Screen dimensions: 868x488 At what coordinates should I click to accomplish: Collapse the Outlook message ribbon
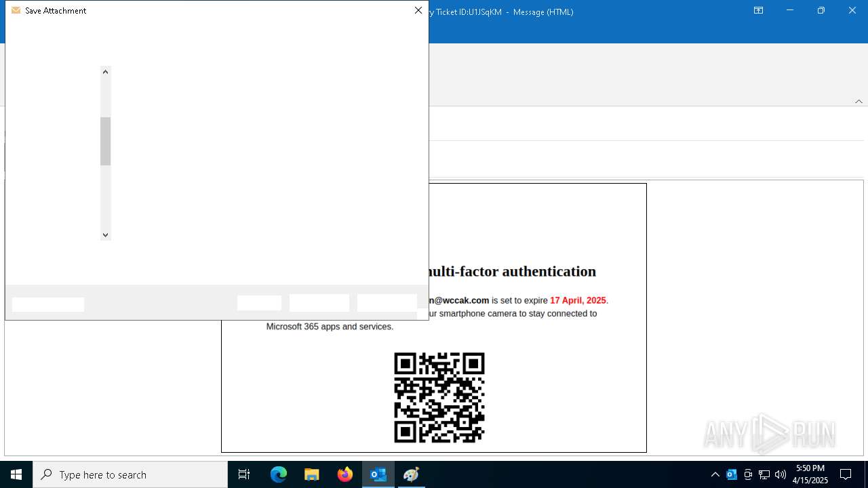pyautogui.click(x=859, y=102)
